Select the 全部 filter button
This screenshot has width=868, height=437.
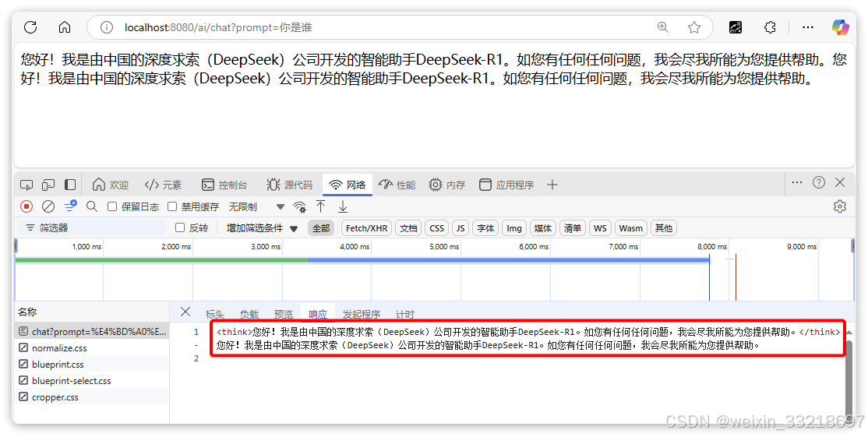321,228
